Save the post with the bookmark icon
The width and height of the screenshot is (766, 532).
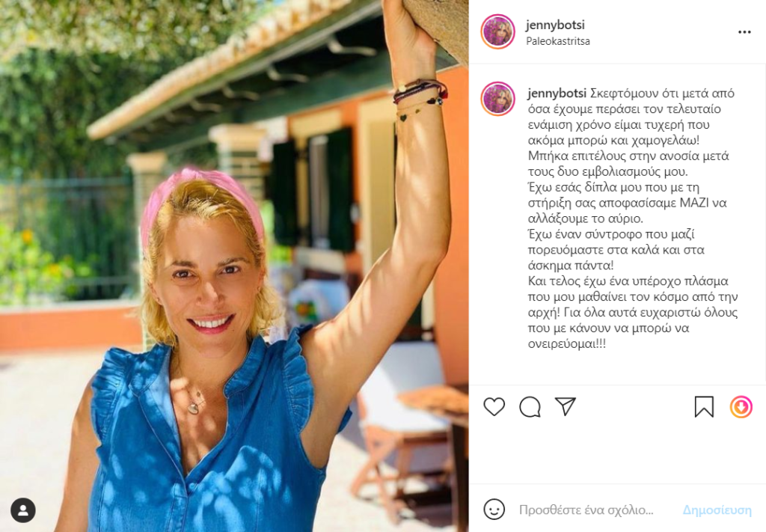coord(704,406)
